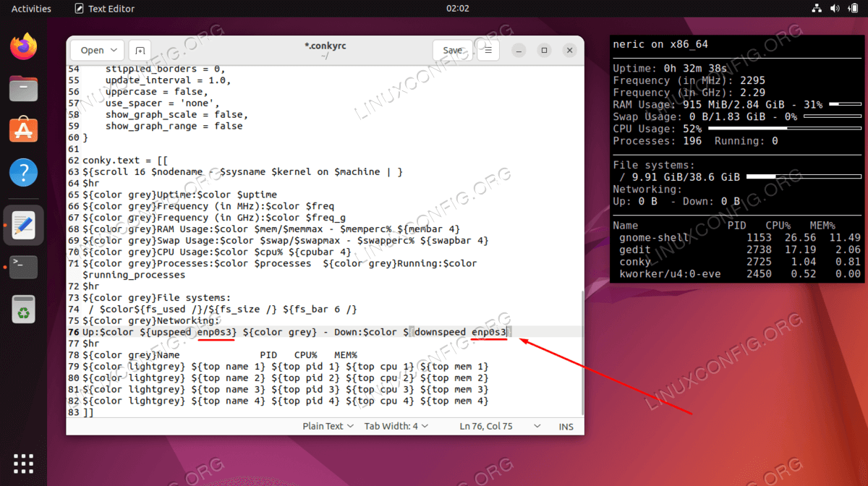
Task: Open Plain Text syntax dropdown
Action: pyautogui.click(x=328, y=426)
